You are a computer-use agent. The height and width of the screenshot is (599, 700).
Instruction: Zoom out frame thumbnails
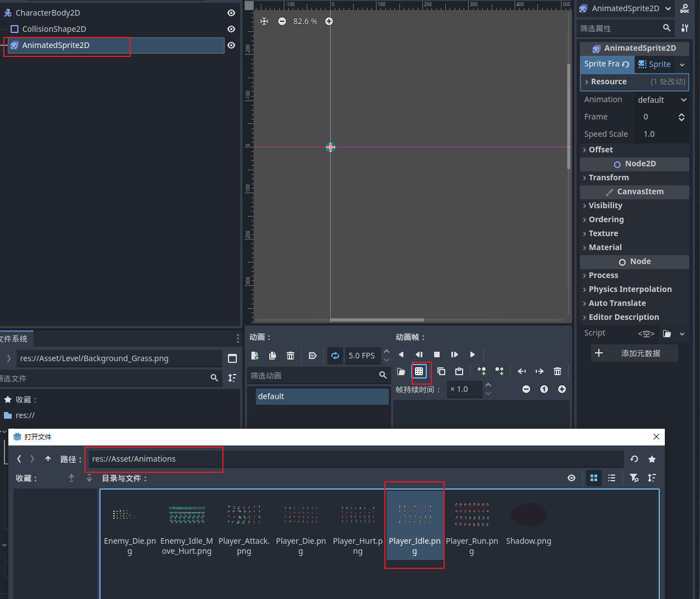526,389
